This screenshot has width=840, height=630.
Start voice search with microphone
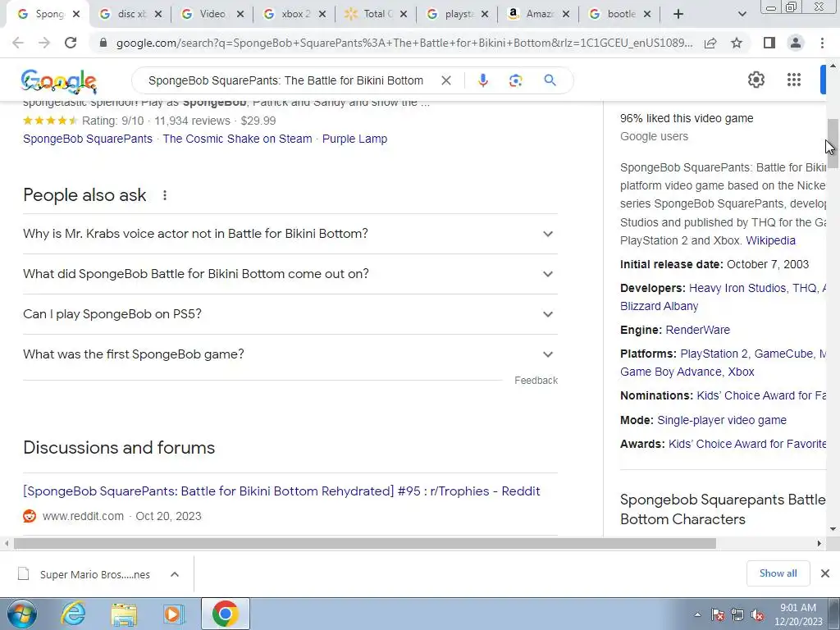[482, 80]
